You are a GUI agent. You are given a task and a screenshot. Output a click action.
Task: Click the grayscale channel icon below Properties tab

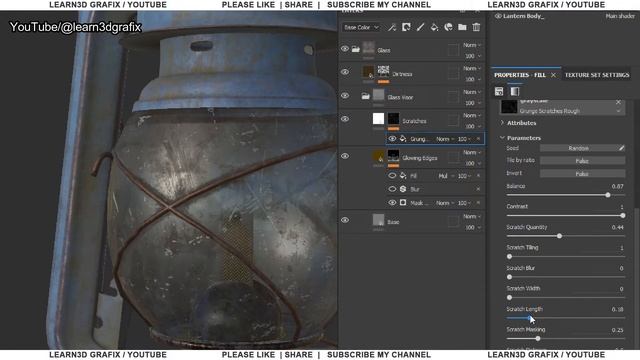tap(515, 91)
